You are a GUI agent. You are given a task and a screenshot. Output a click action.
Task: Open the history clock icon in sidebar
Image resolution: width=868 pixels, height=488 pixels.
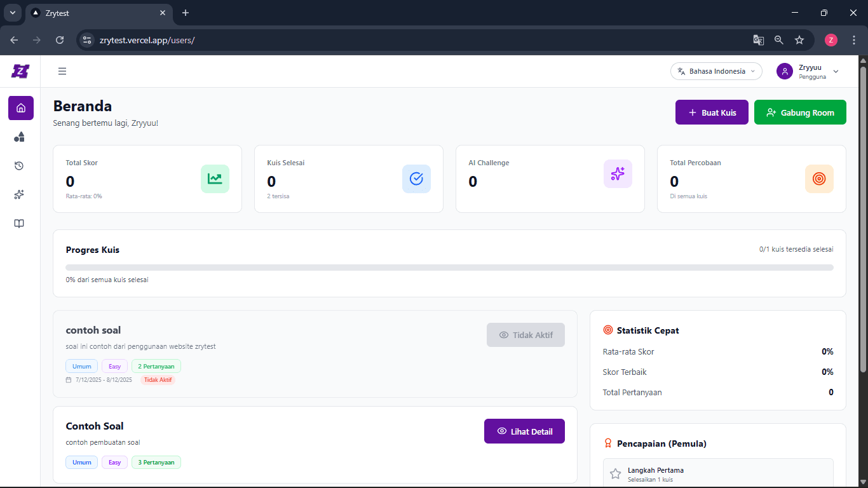(x=20, y=166)
